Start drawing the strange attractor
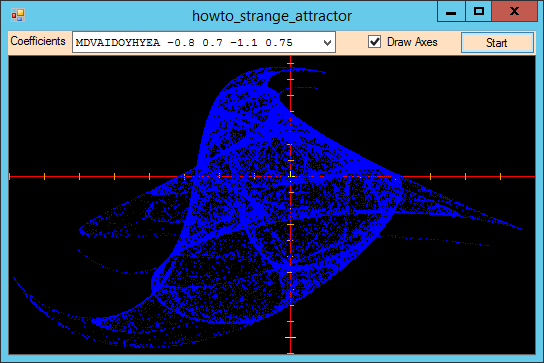544x363 pixels. coord(497,43)
